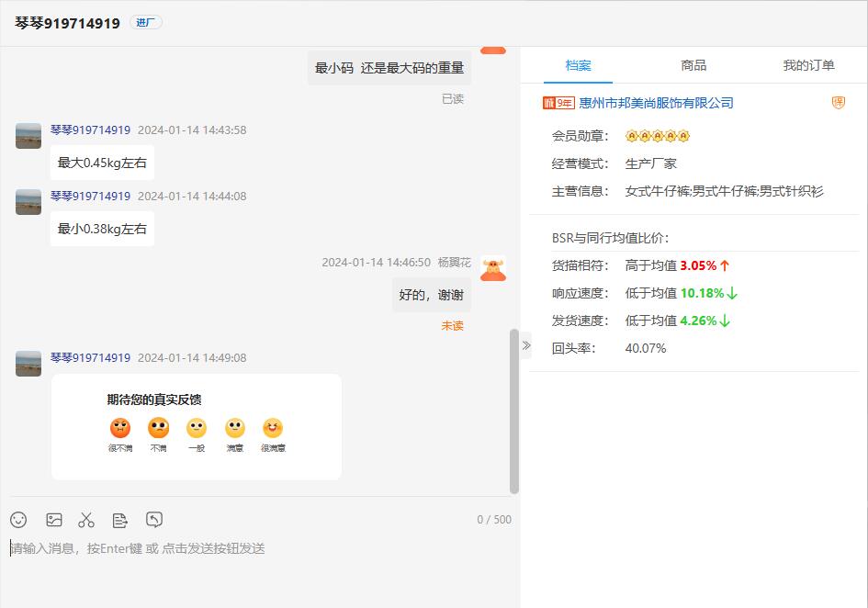Click the send image icon
868x608 pixels.
tap(54, 520)
